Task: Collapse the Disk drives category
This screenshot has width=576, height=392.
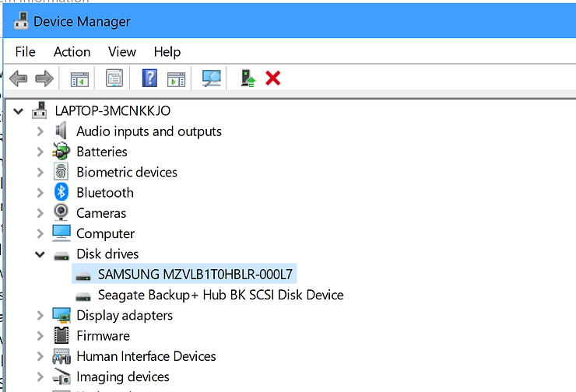Action: pyautogui.click(x=40, y=254)
